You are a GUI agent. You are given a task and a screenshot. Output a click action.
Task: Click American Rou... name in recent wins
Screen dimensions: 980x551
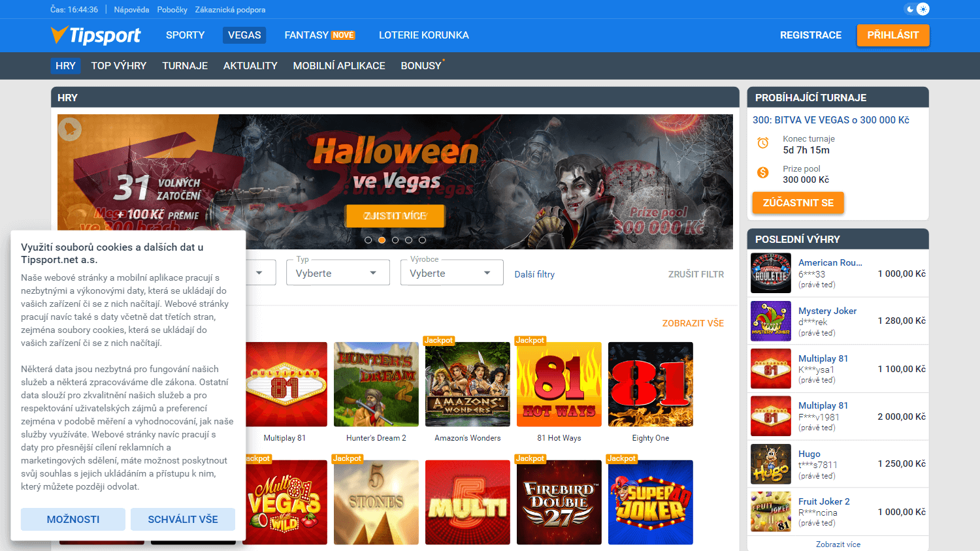coord(830,262)
